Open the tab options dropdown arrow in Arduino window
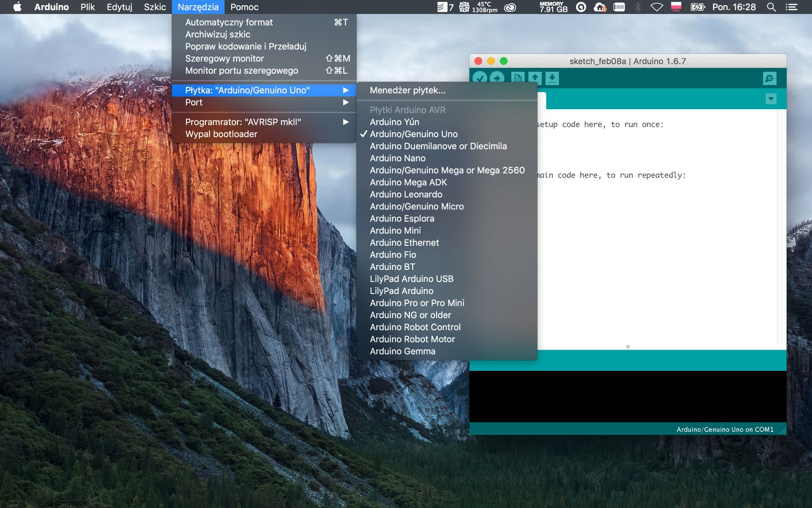This screenshot has height=508, width=812. click(771, 99)
